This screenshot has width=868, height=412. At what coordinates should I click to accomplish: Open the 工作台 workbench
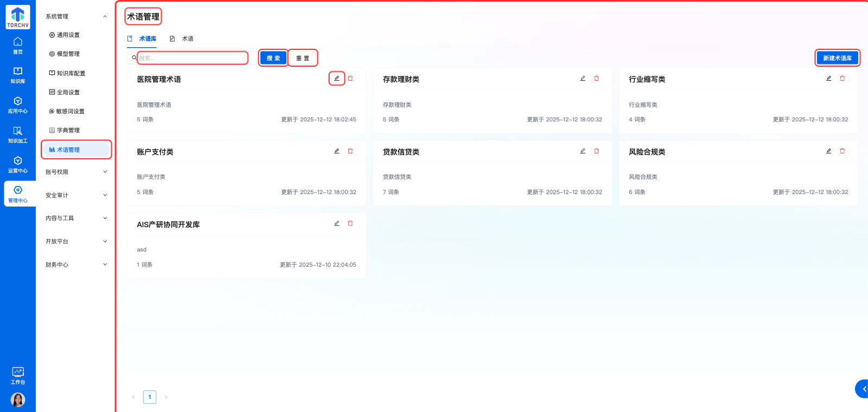coord(18,376)
